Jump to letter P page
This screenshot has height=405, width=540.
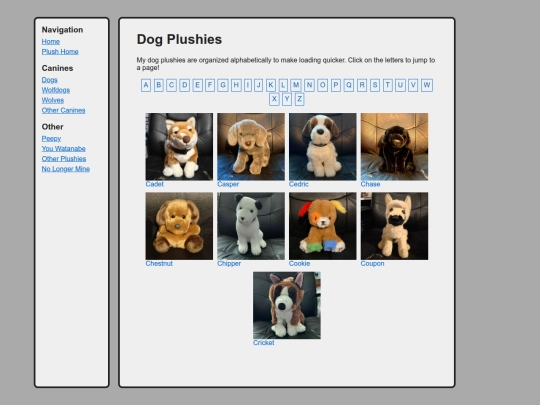(x=336, y=85)
